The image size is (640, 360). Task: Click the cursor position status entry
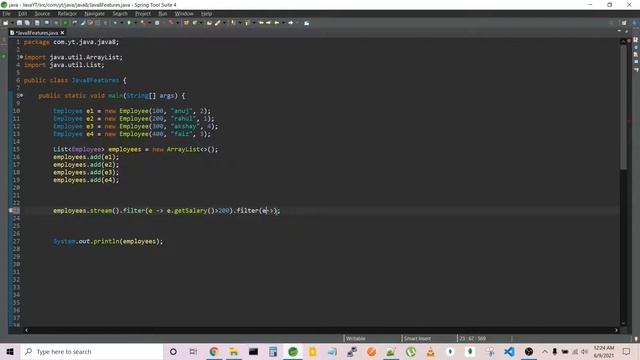pos(473,338)
